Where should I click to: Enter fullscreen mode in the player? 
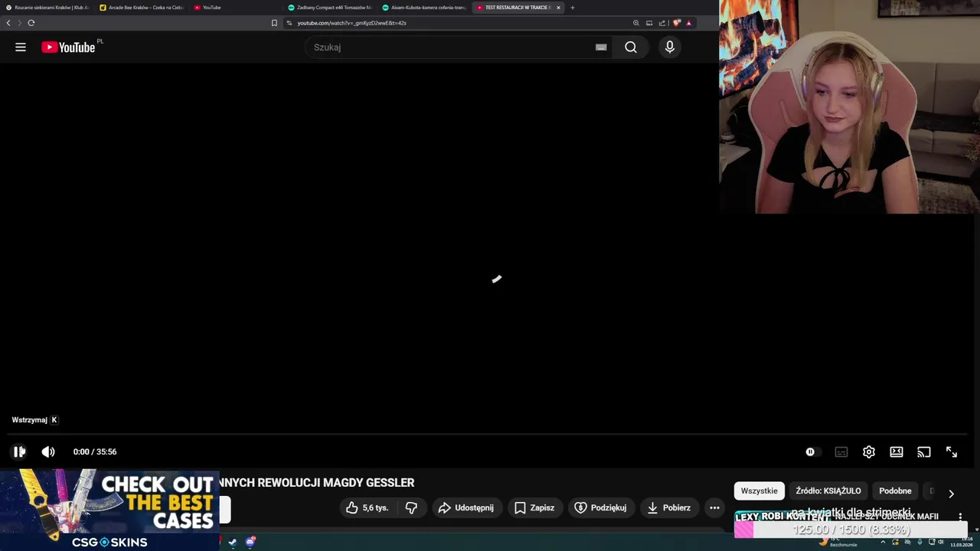tap(951, 452)
